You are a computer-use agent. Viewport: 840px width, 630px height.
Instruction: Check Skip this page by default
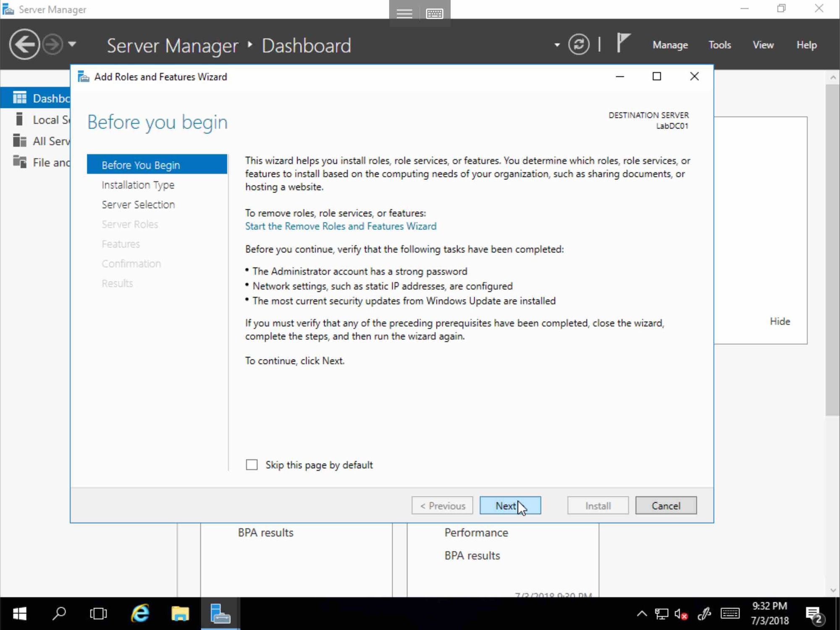coord(252,465)
